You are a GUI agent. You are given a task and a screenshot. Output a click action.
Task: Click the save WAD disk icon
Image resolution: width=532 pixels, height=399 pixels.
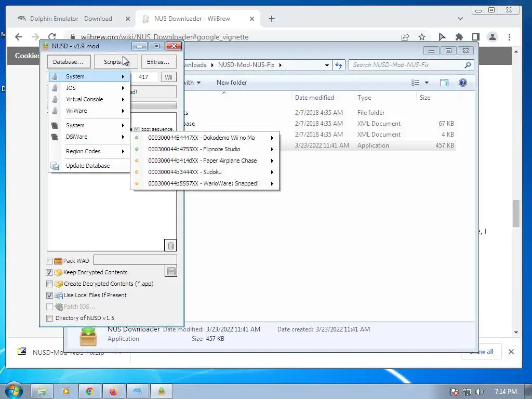click(x=171, y=271)
